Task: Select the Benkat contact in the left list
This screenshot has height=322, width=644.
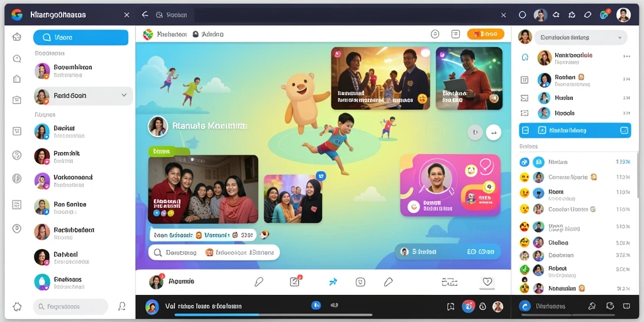Action: [82, 131]
